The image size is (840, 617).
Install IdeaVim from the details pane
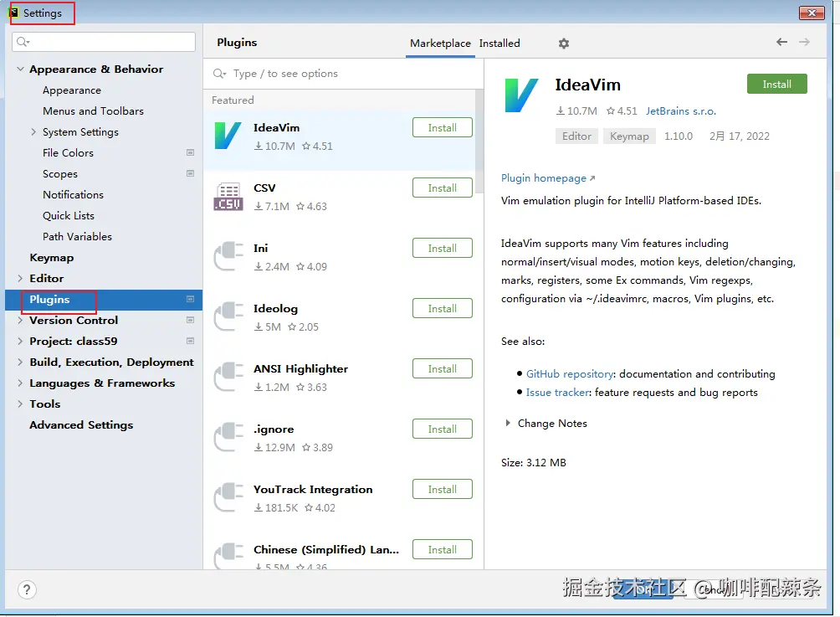click(x=776, y=85)
